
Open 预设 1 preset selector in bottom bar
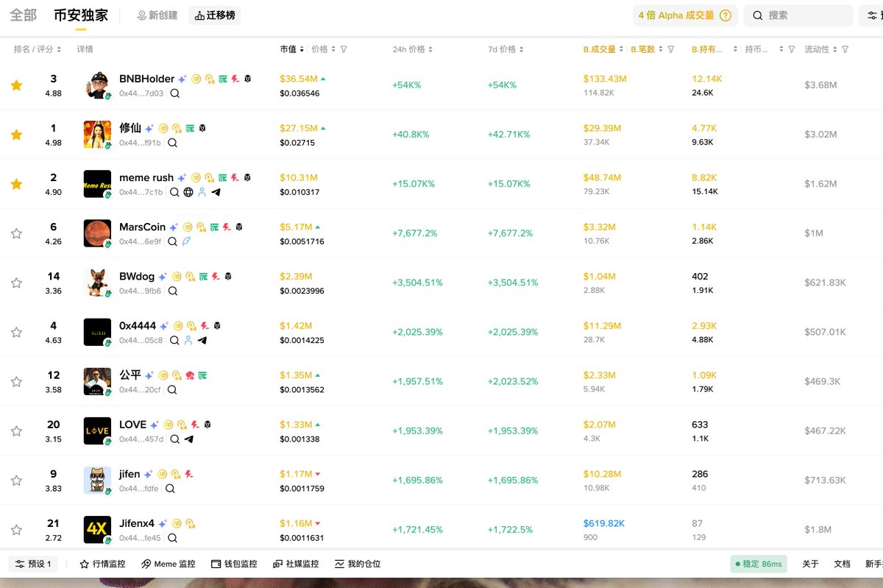tap(33, 564)
